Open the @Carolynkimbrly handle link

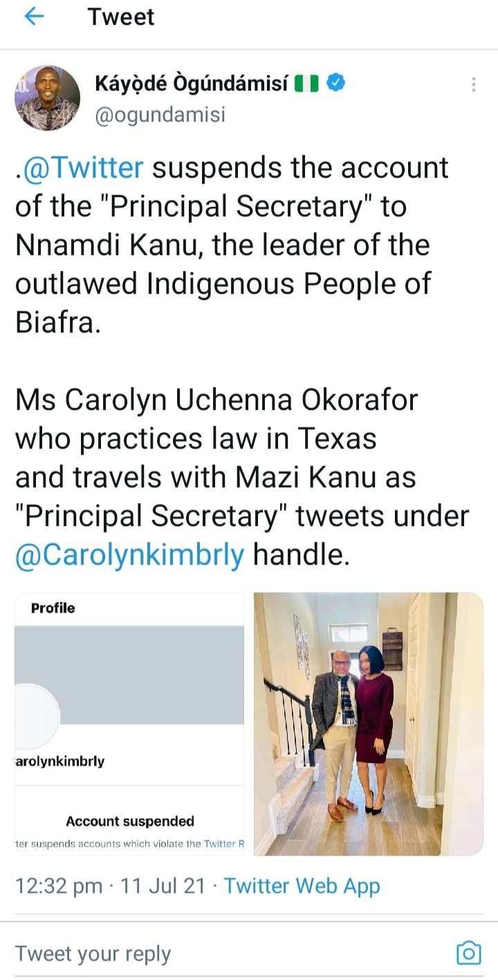click(x=130, y=554)
